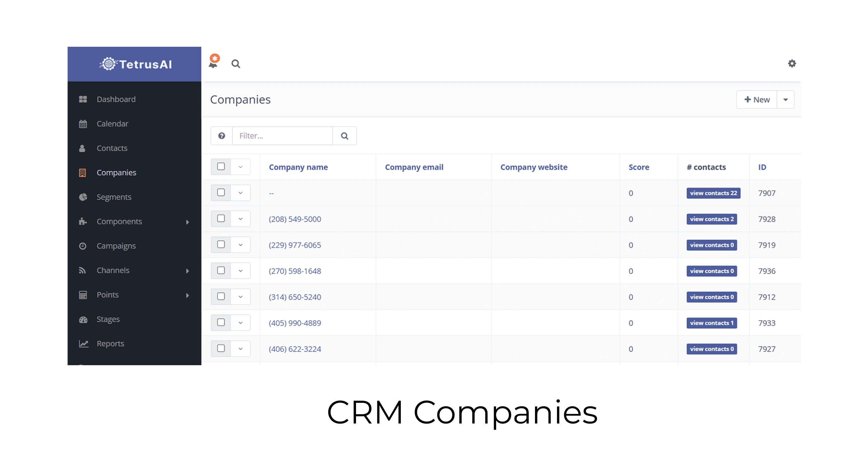The width and height of the screenshot is (868, 453).
Task: Open row actions dropdown for (229) 977-6065
Action: (240, 245)
